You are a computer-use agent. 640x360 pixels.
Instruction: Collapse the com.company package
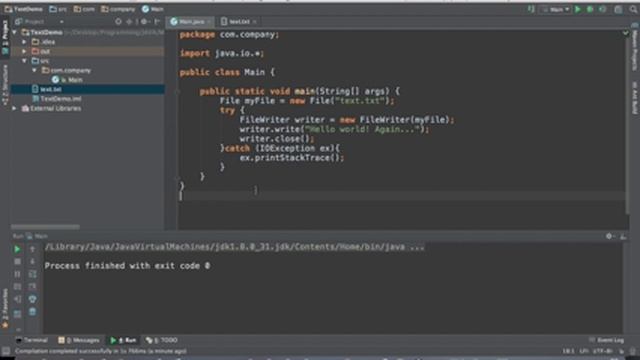click(x=34, y=70)
